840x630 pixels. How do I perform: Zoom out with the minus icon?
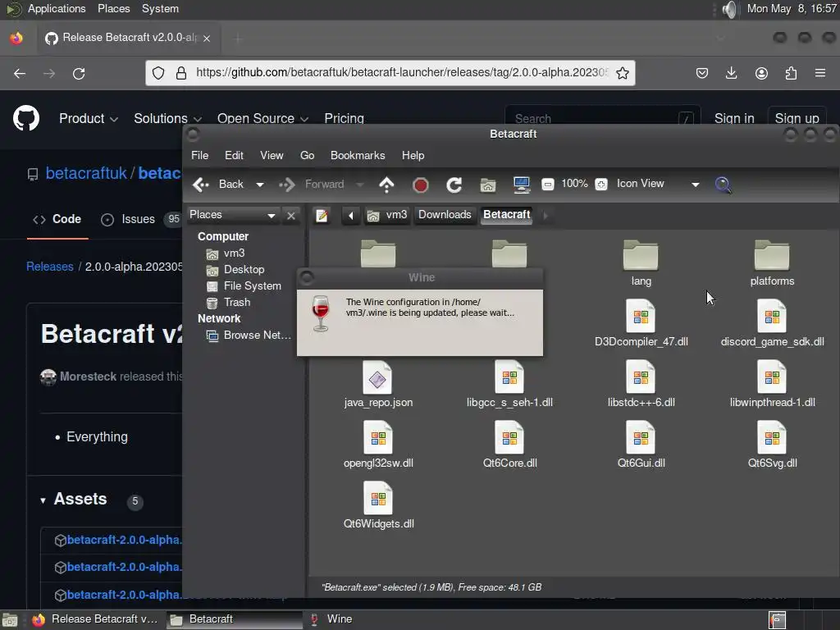click(547, 185)
